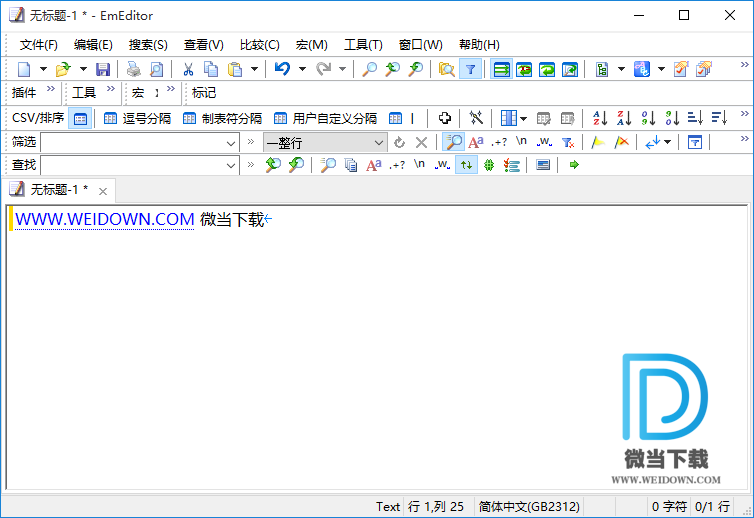The height and width of the screenshot is (518, 754).
Task: Switch to 逗号分隔 CSV mode
Action: [138, 118]
